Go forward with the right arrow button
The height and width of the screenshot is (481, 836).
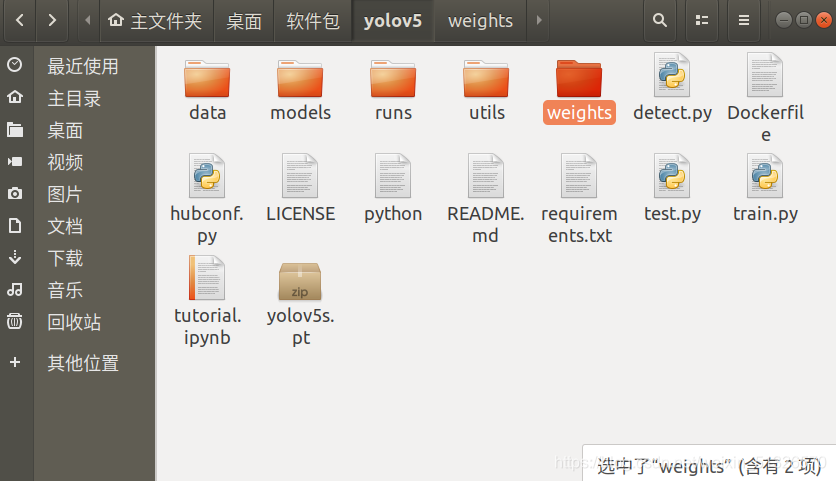tap(52, 21)
